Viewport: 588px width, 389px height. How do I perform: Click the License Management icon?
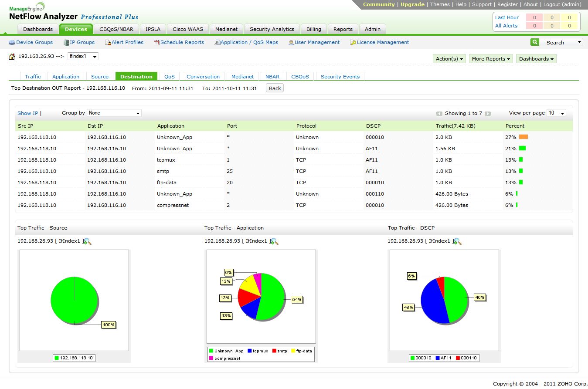(x=353, y=43)
